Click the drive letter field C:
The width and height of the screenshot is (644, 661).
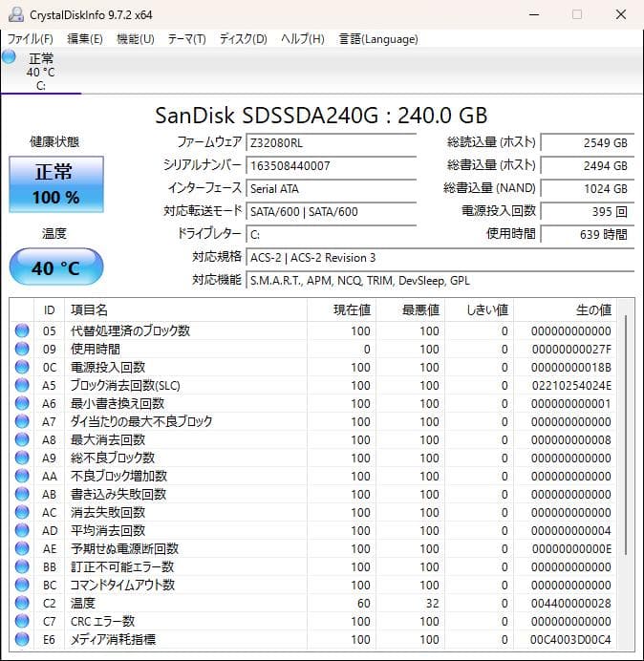tap(331, 234)
